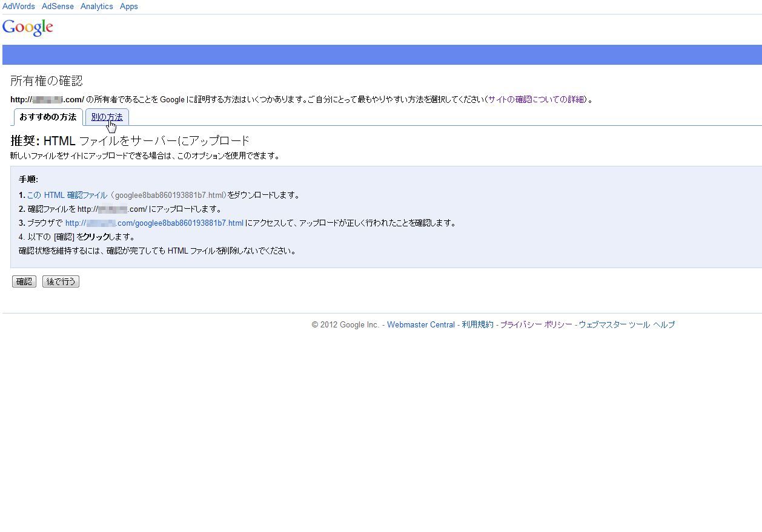Click the 所有権の確認 heading text
This screenshot has width=762, height=532.
47,80
